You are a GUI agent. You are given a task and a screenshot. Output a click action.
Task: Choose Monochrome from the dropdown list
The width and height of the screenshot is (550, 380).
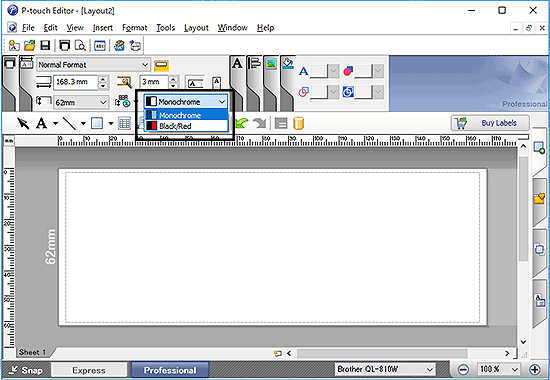tap(186, 115)
